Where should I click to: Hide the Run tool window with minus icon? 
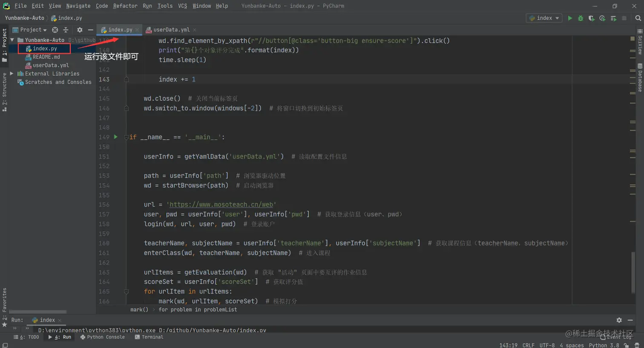coord(630,320)
